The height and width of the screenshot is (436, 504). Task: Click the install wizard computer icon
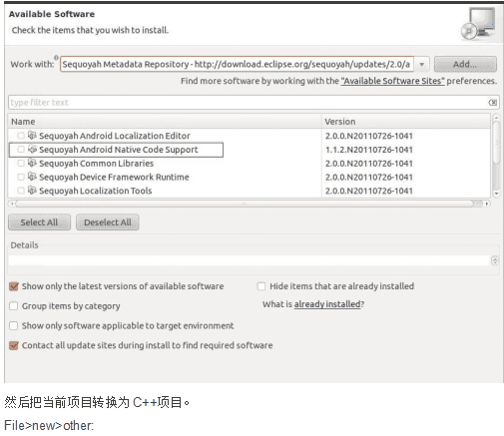(x=478, y=23)
